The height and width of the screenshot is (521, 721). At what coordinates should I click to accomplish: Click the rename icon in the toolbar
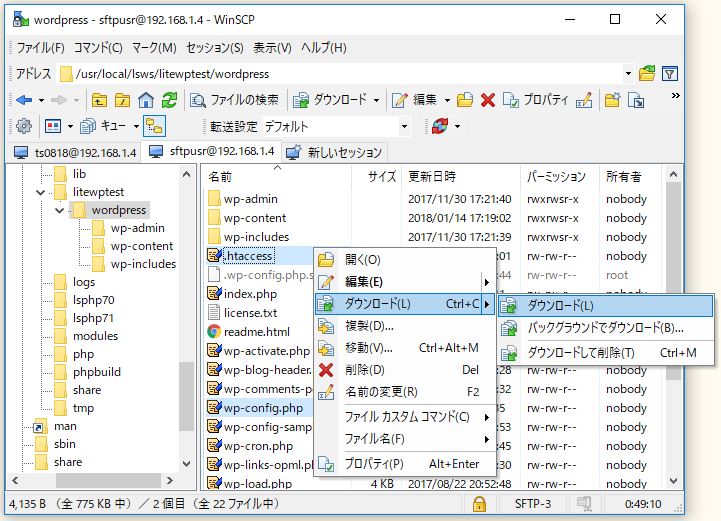pyautogui.click(x=584, y=100)
